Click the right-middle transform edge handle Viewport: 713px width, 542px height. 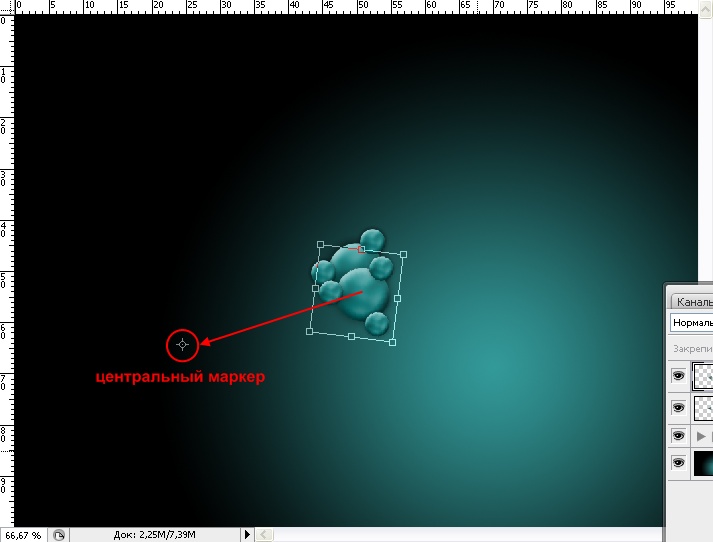point(397,299)
